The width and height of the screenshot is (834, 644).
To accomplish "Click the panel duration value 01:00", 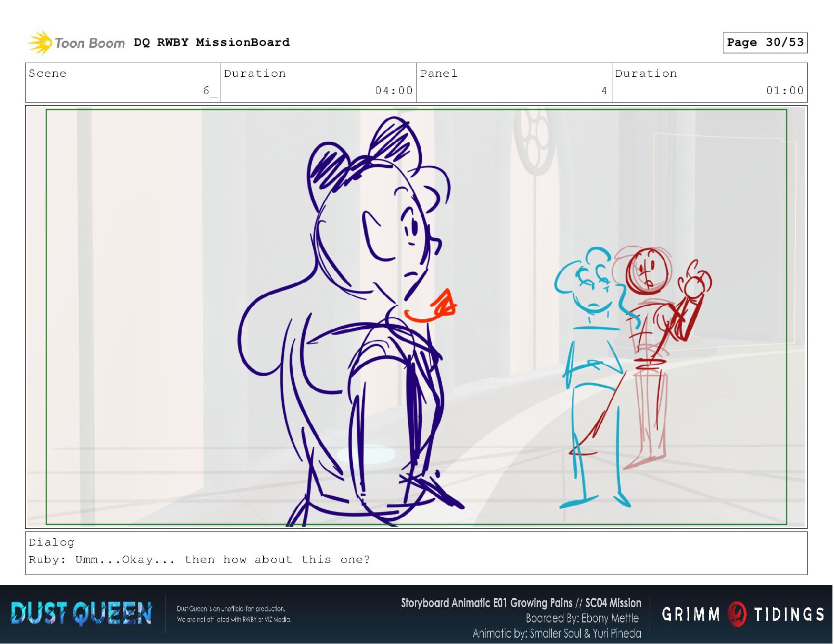I will (x=785, y=90).
